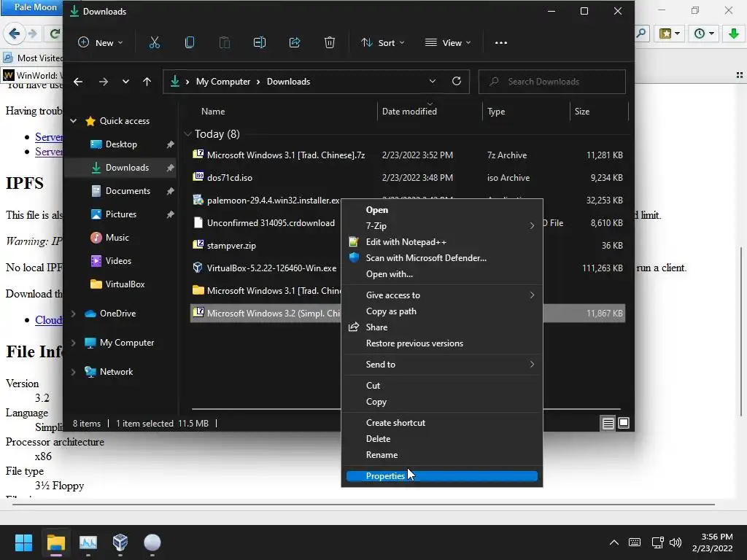Select Pictures in Quick access
The height and width of the screenshot is (560, 747).
point(121,215)
